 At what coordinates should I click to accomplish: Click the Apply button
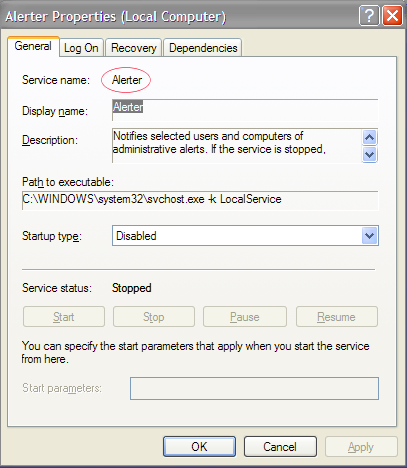[x=361, y=447]
